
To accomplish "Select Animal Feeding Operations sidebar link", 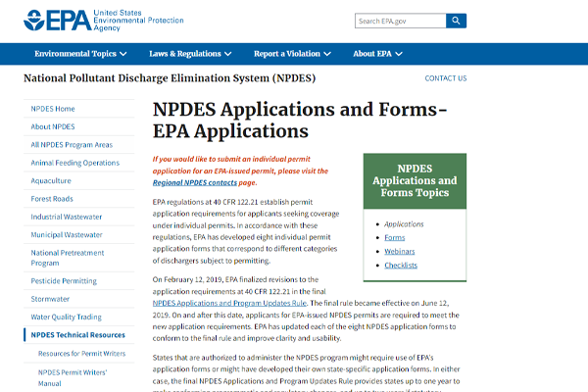I will pos(75,163).
